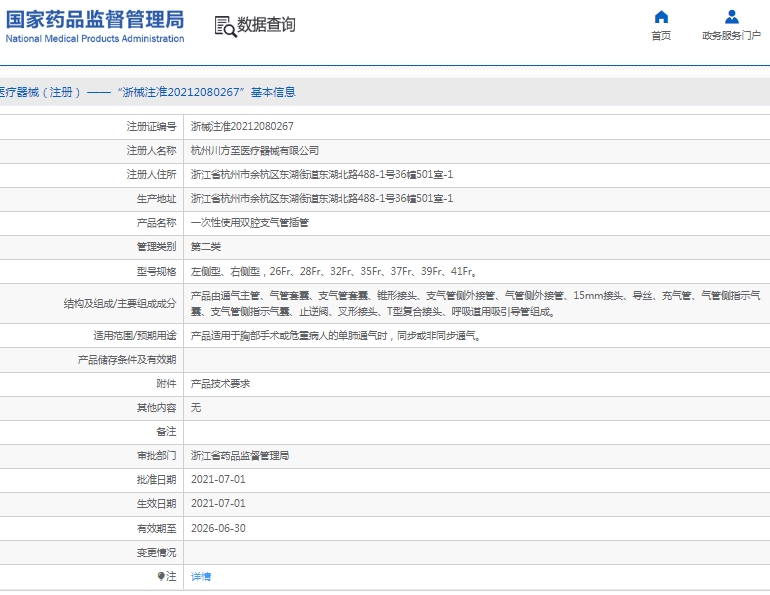Click the 管理类别 value 第二类
Screen dimensions: 770x595
click(x=206, y=246)
